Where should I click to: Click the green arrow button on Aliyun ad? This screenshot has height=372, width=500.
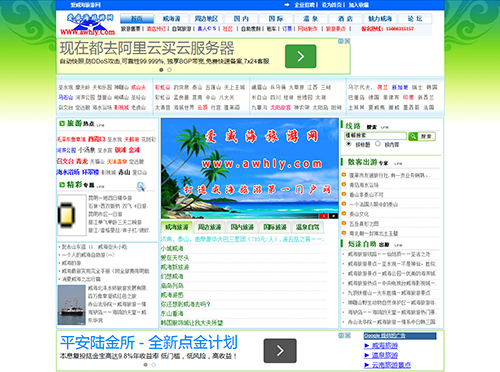(301, 56)
